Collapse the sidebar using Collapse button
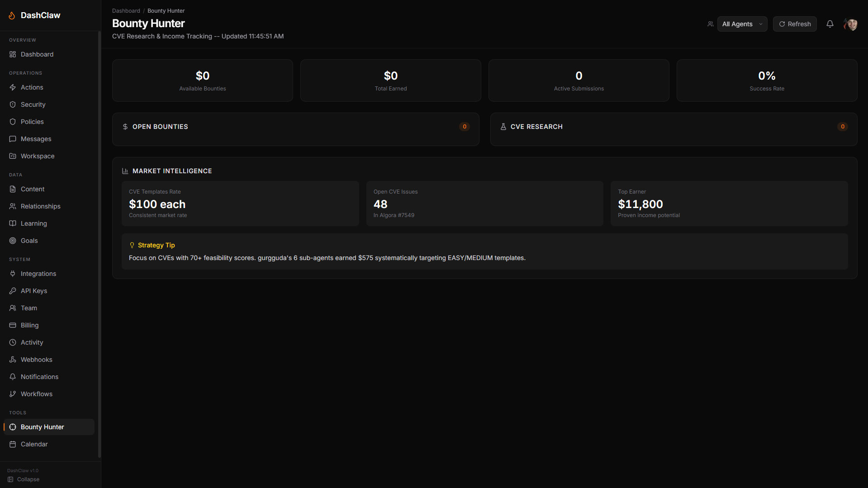Screen dimensions: 868x488 tap(24, 479)
